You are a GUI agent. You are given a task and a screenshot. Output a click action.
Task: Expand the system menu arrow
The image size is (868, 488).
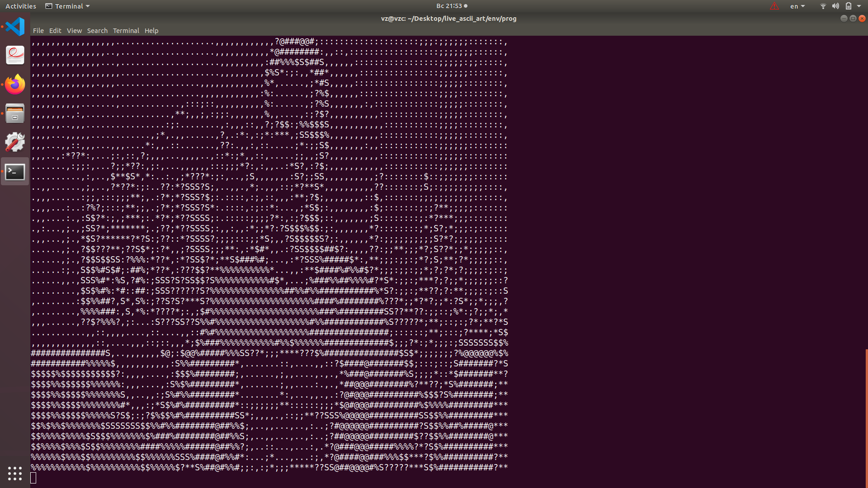[859, 6]
